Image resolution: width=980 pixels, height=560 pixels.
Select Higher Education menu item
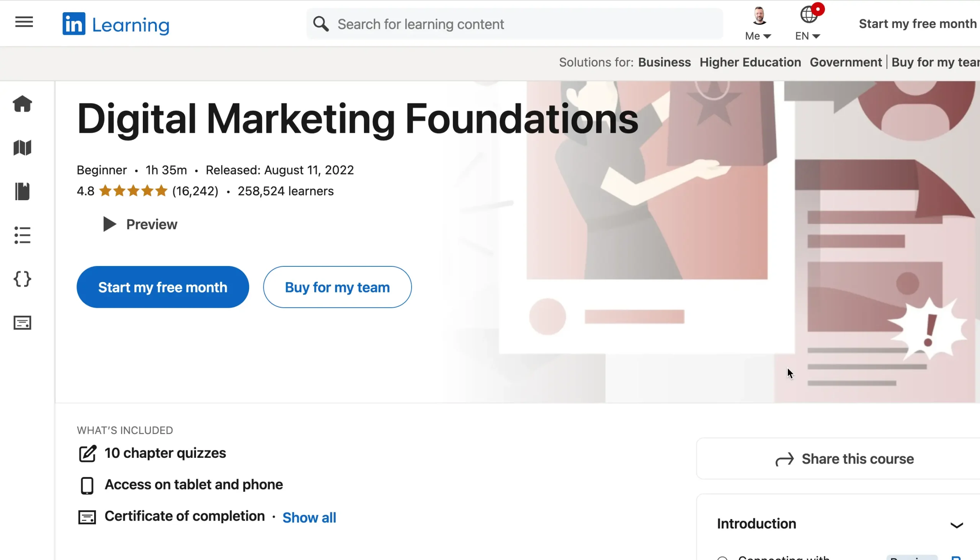coord(750,62)
